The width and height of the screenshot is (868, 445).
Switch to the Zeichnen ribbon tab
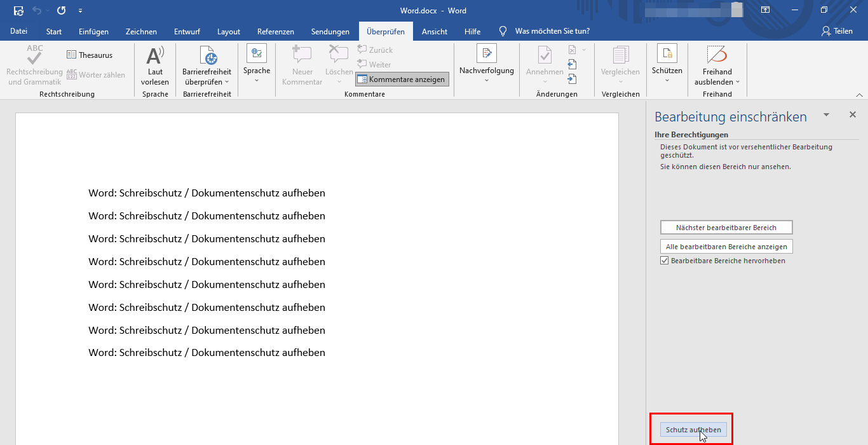(141, 31)
